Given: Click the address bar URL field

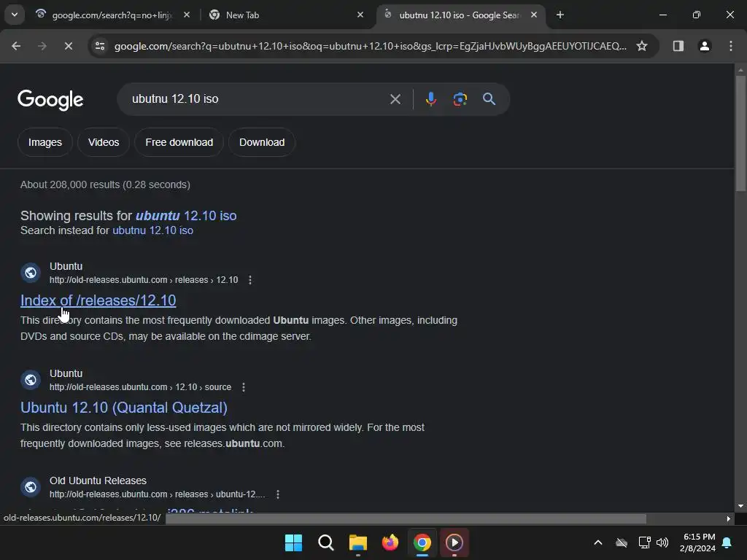Looking at the screenshot, I should coord(370,46).
